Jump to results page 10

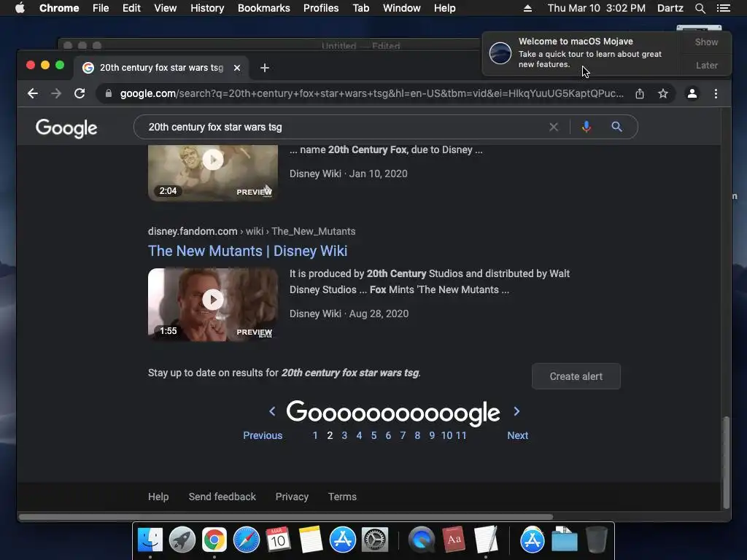[446, 435]
